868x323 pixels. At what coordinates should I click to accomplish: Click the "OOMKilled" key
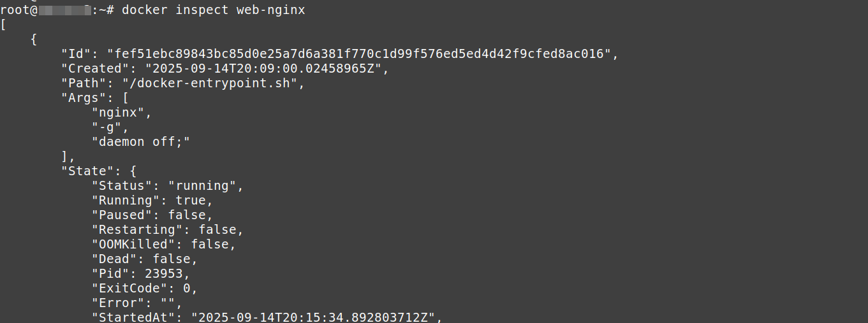pos(133,244)
